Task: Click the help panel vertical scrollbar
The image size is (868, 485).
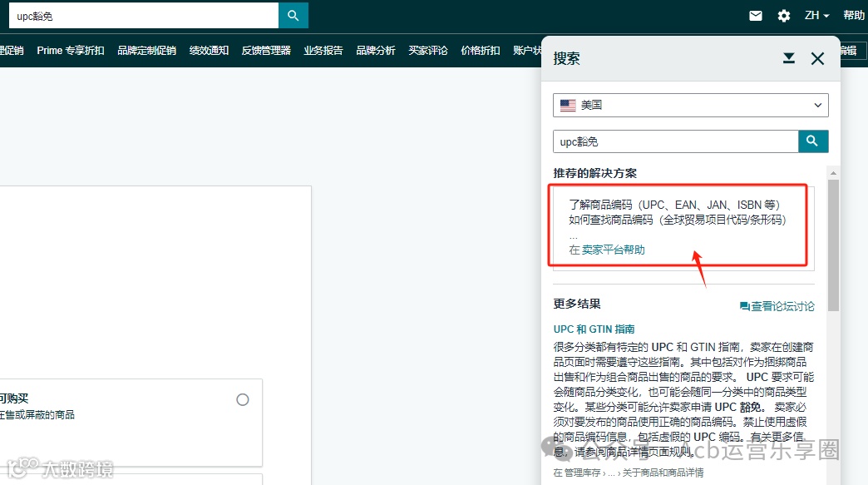Action: (x=833, y=245)
